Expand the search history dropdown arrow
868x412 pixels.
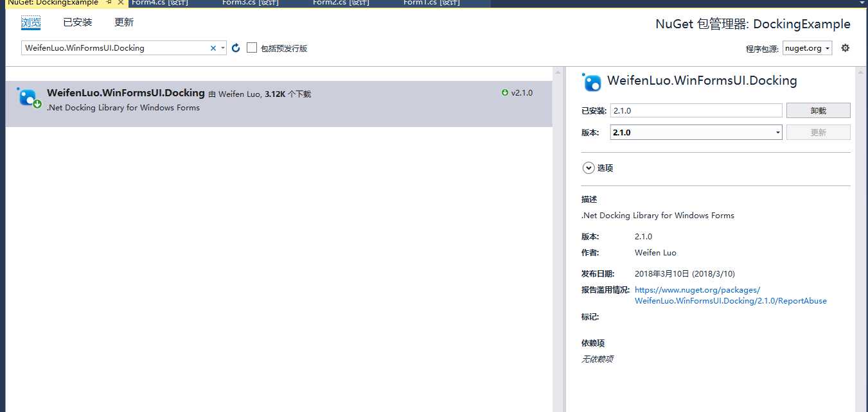(223, 48)
